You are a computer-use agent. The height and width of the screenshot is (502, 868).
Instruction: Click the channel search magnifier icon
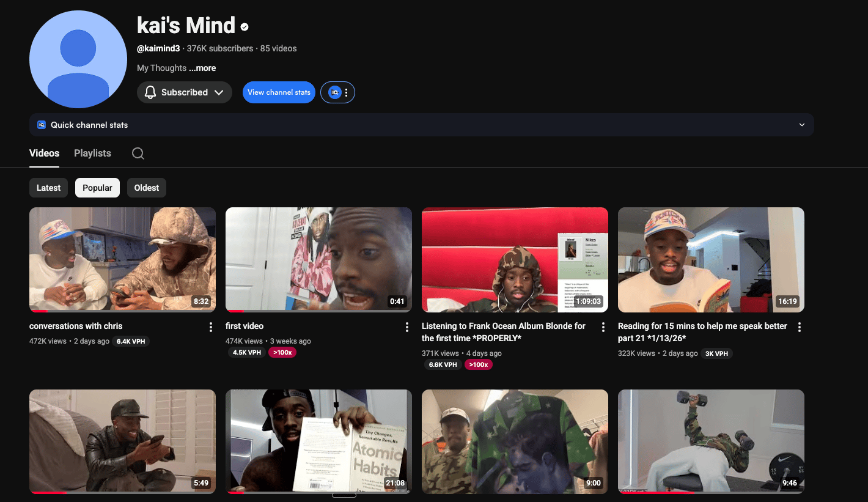click(138, 153)
